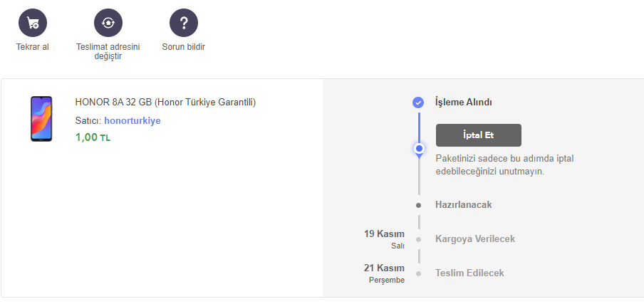Screen dimensions: 644x304
Task: Click the Sorun bildir question mark icon
Action: 184,23
